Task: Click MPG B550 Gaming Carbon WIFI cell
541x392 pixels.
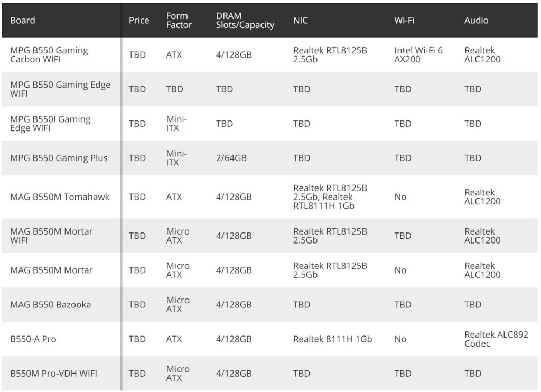Action: pyautogui.click(x=49, y=55)
